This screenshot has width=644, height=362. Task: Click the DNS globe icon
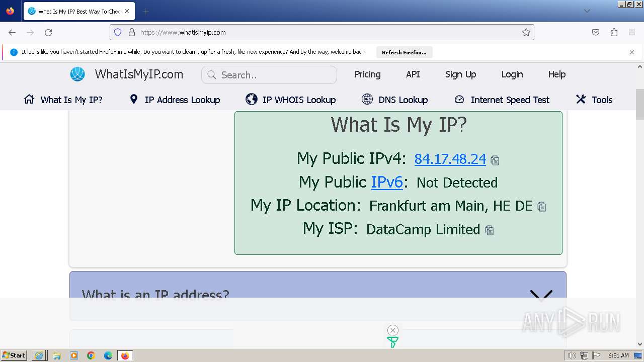pos(367,99)
